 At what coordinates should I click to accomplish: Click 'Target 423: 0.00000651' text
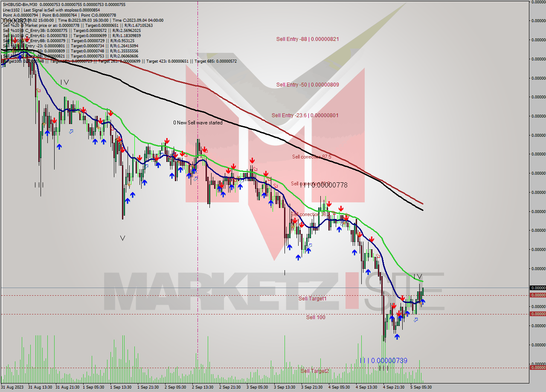coord(167,61)
